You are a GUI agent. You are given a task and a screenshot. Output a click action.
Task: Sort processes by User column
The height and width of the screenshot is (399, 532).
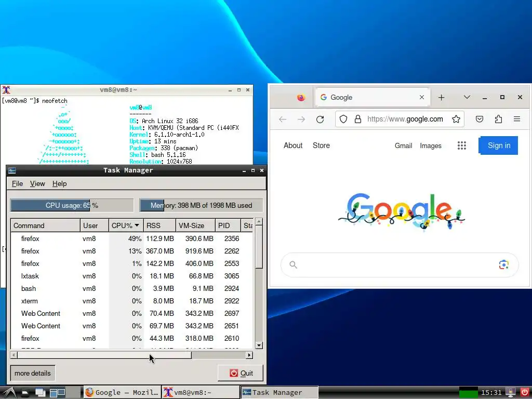pos(95,225)
